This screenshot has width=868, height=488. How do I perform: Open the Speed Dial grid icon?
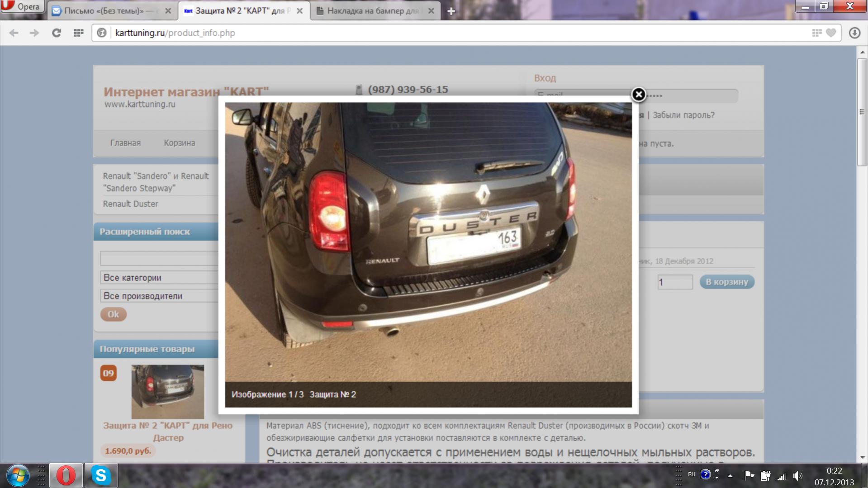[x=79, y=33]
